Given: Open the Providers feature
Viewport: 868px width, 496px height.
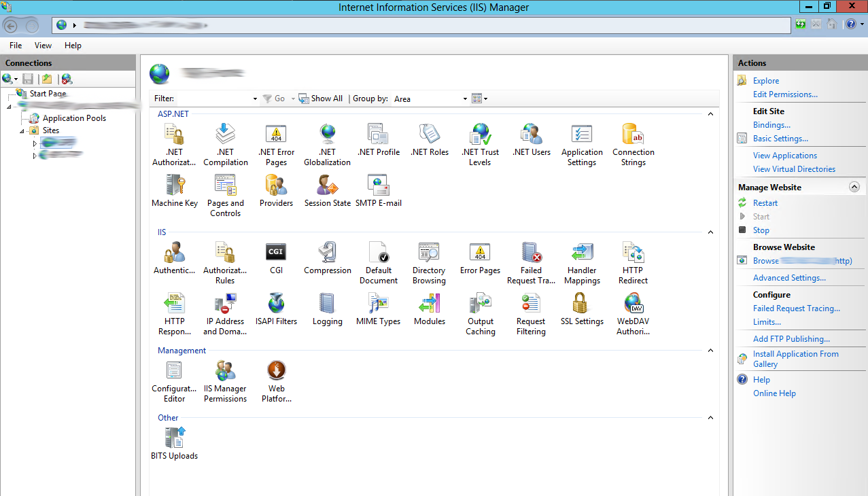Looking at the screenshot, I should (x=276, y=191).
